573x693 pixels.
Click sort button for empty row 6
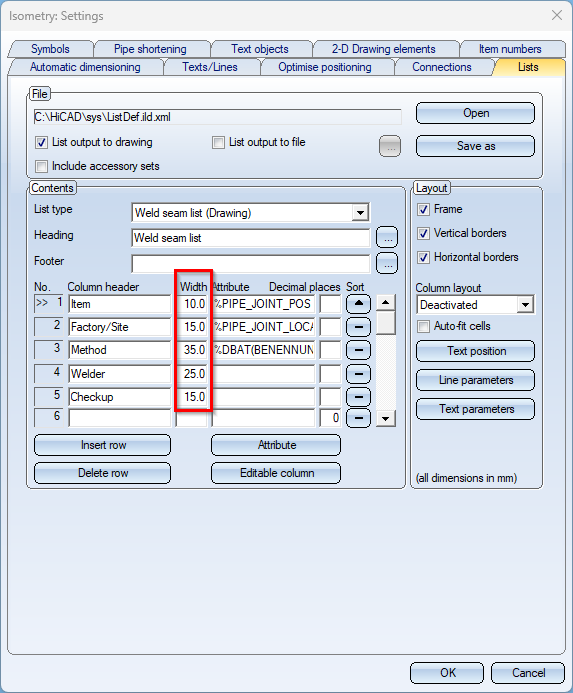(359, 418)
